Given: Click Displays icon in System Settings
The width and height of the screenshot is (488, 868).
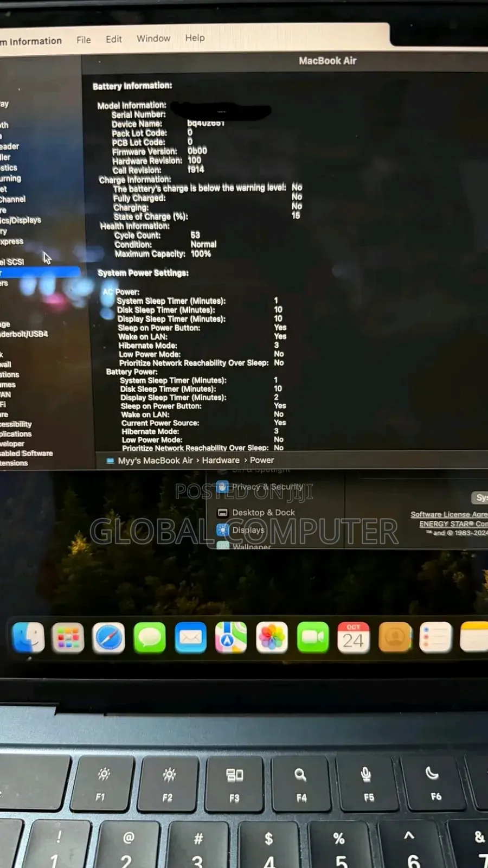Looking at the screenshot, I should pyautogui.click(x=222, y=530).
